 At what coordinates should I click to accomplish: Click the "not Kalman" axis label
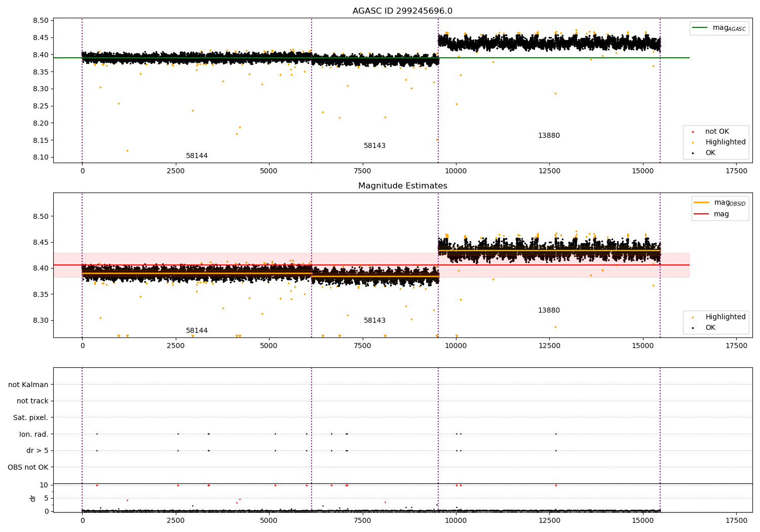tap(28, 385)
